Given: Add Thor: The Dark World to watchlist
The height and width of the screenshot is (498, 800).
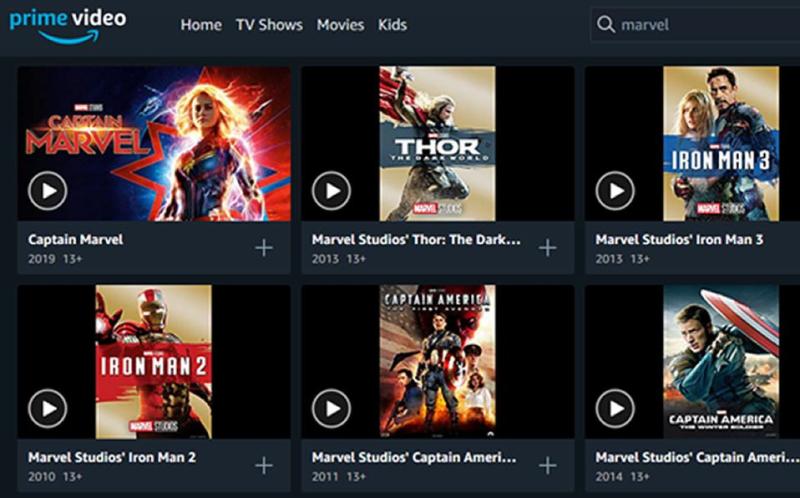Looking at the screenshot, I should click(547, 248).
